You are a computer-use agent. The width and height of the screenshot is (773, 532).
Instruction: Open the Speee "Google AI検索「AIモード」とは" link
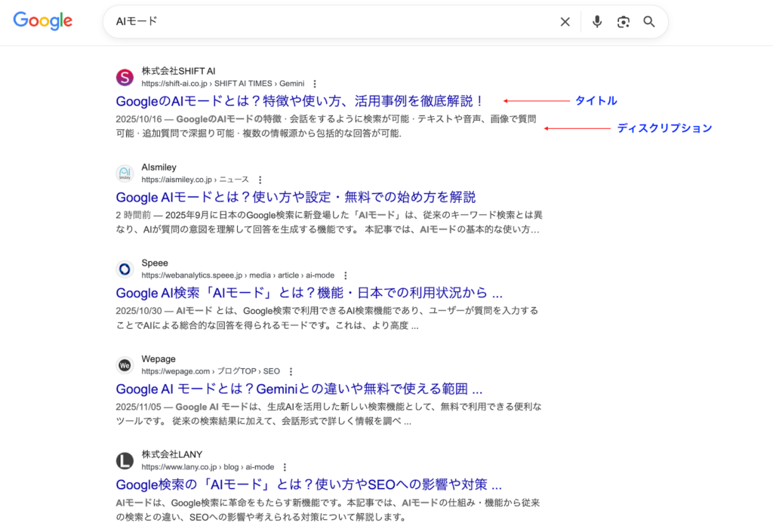pyautogui.click(x=309, y=293)
